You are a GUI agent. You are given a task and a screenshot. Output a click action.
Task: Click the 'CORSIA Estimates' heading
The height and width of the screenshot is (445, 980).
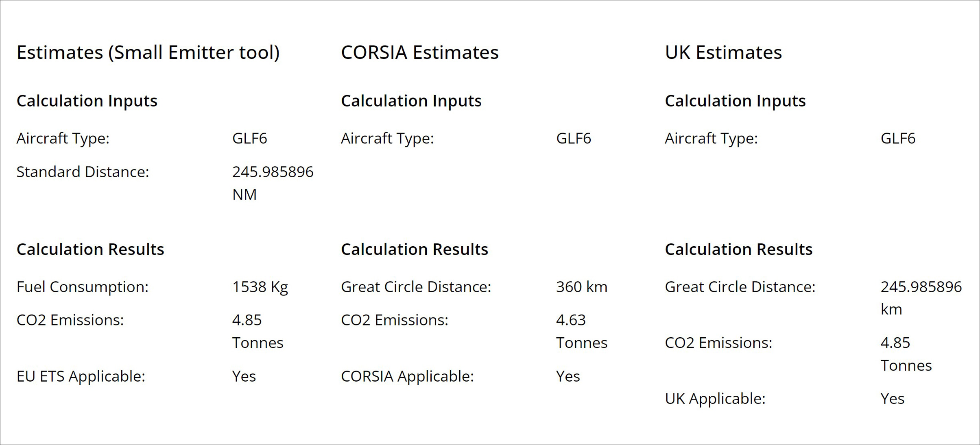point(419,52)
